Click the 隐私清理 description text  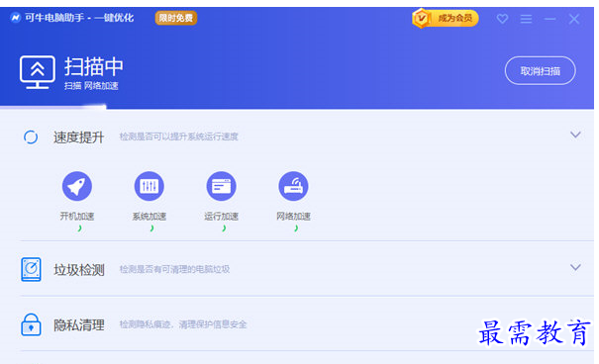coord(183,324)
